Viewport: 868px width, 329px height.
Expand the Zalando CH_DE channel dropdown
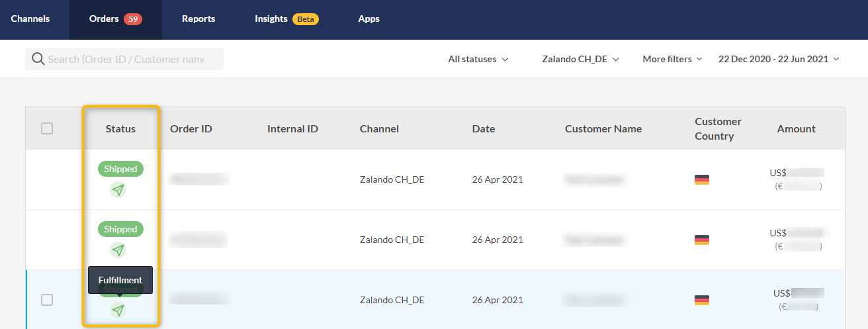coord(580,59)
